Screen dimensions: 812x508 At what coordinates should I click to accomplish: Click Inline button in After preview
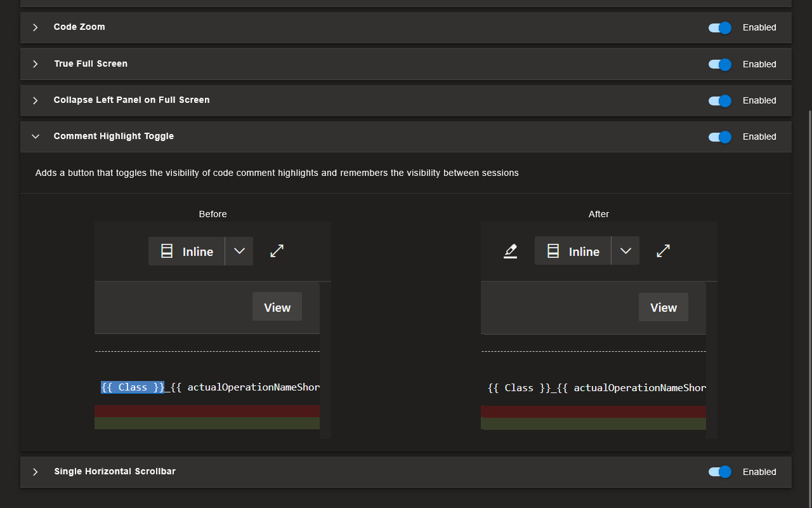tap(573, 251)
